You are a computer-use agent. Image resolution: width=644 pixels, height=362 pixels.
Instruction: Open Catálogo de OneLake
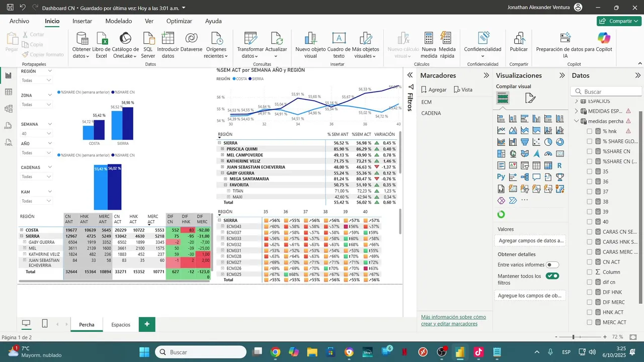[x=125, y=45]
